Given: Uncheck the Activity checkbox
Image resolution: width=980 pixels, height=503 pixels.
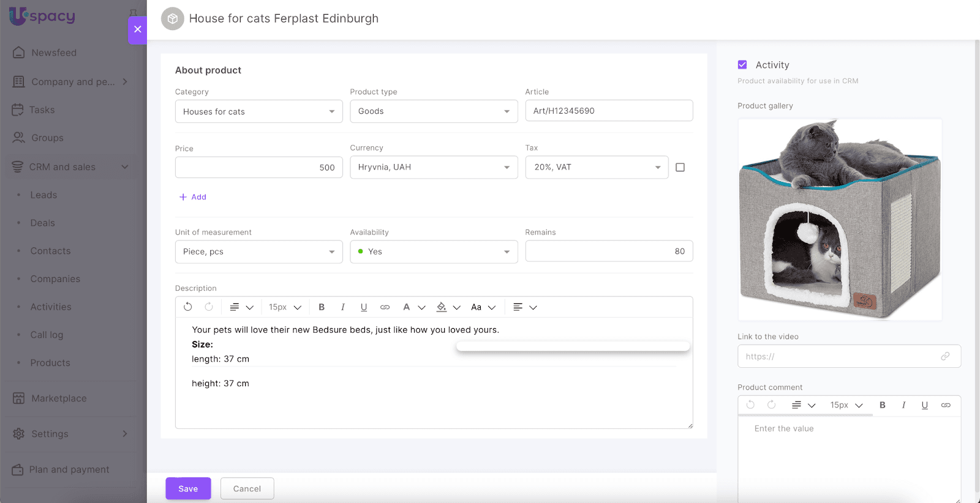Looking at the screenshot, I should tap(742, 65).
